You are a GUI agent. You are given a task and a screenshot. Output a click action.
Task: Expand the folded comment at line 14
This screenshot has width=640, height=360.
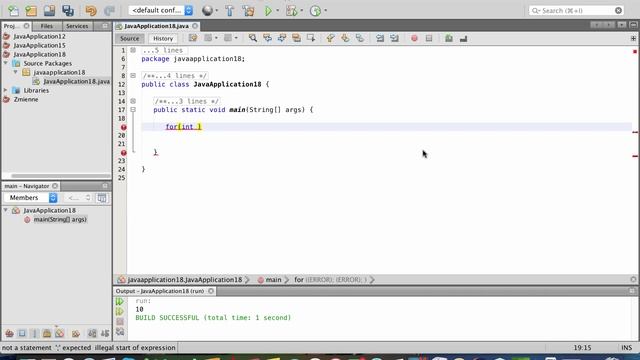tap(133, 101)
